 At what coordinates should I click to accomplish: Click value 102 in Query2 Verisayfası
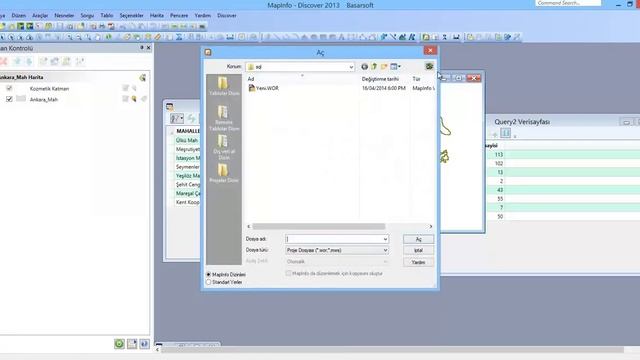(499, 164)
